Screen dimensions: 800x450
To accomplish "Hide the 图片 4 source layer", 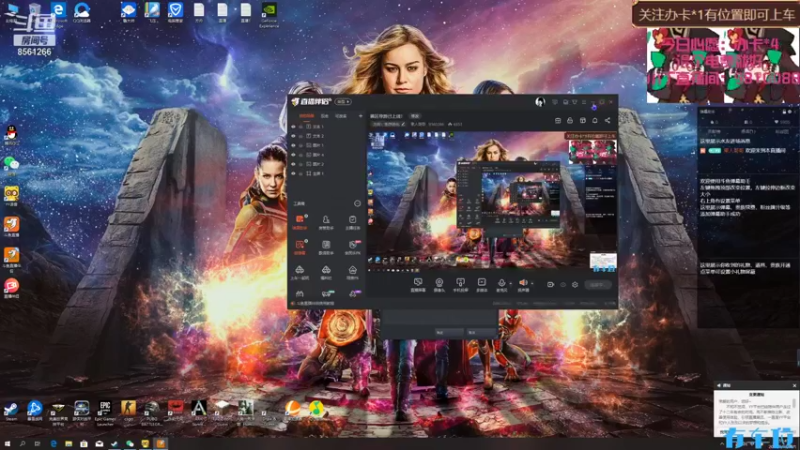I will 293,155.
